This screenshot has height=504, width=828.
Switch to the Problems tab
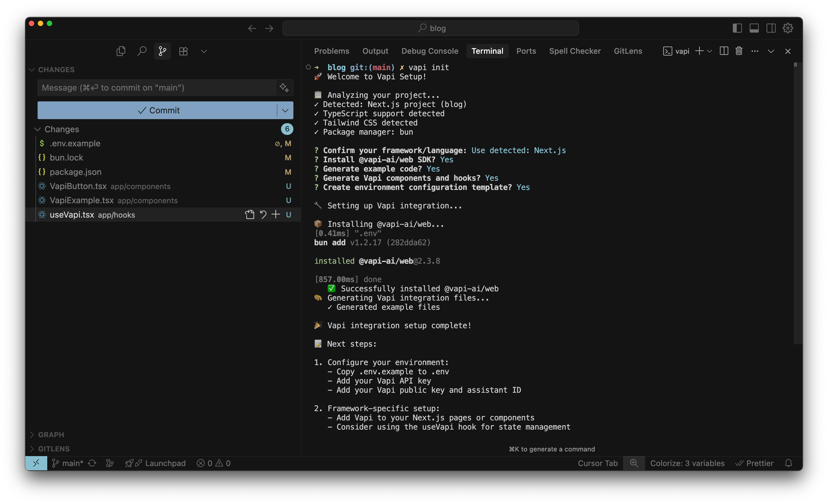(x=332, y=51)
